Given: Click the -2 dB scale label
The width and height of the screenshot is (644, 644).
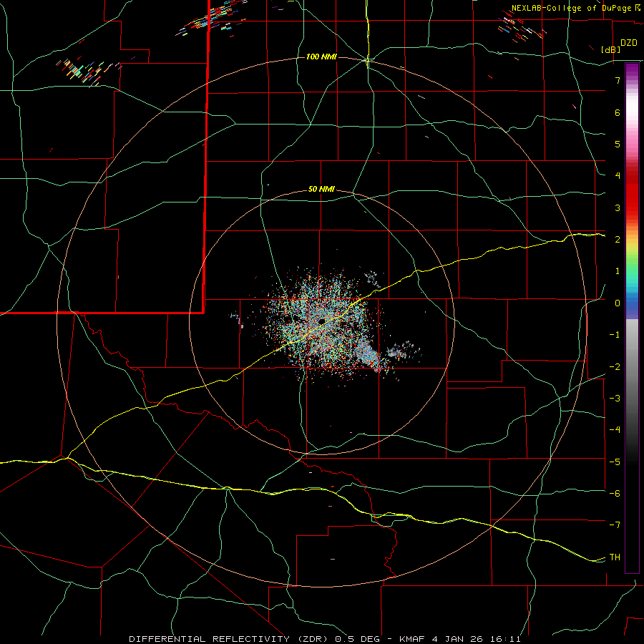Looking at the screenshot, I should coord(615,367).
